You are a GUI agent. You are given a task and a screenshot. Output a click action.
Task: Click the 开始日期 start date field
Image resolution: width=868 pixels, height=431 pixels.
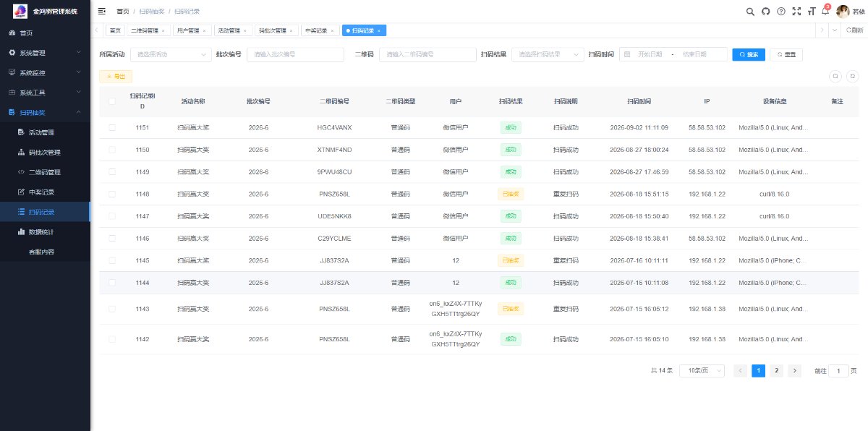650,54
